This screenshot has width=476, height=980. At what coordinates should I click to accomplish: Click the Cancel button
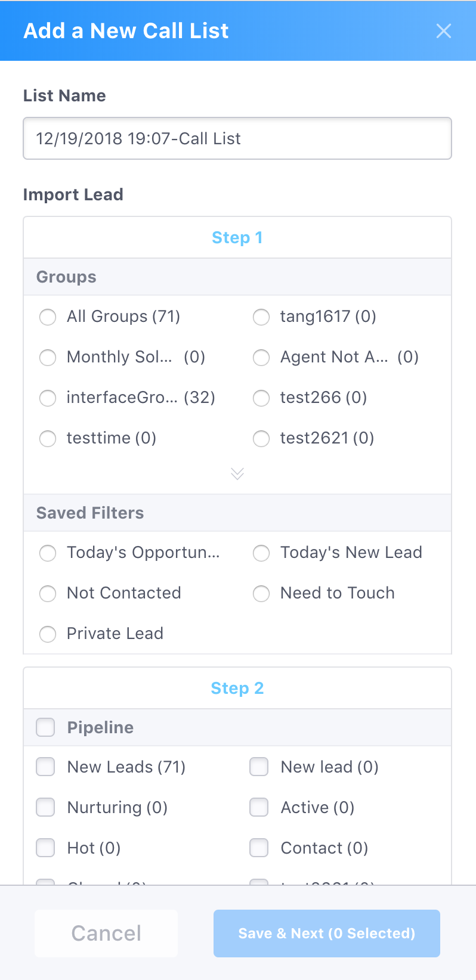point(106,933)
